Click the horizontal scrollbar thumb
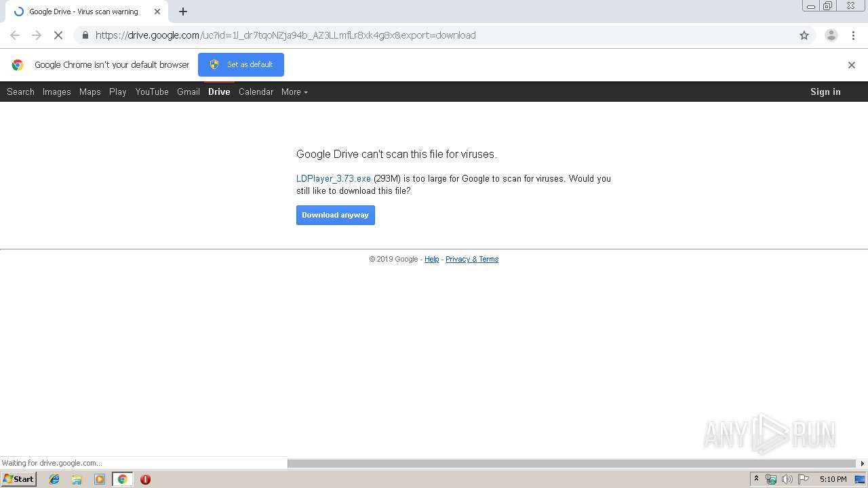The width and height of the screenshot is (868, 488). point(572,464)
